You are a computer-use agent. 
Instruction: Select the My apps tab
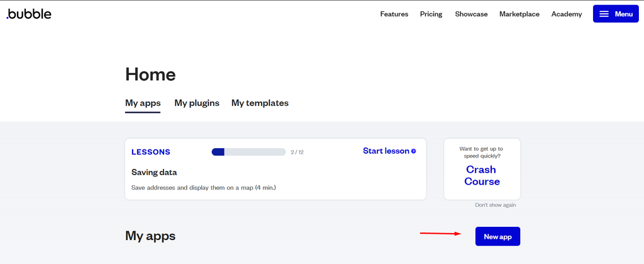pyautogui.click(x=143, y=103)
